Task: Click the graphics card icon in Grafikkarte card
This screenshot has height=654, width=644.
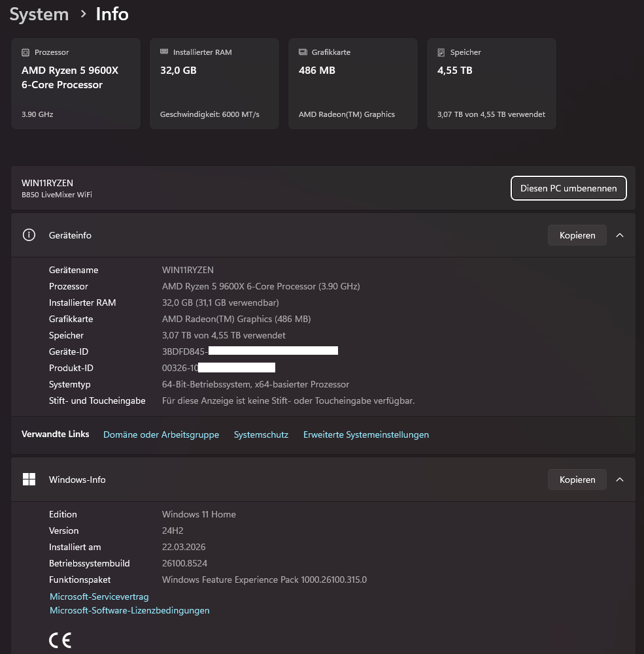Action: (x=303, y=52)
